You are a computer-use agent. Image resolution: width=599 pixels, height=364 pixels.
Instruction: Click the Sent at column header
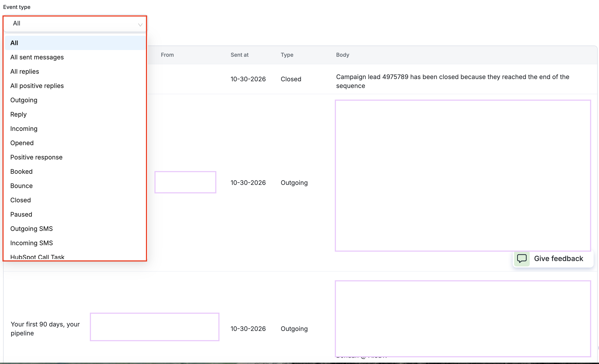239,55
